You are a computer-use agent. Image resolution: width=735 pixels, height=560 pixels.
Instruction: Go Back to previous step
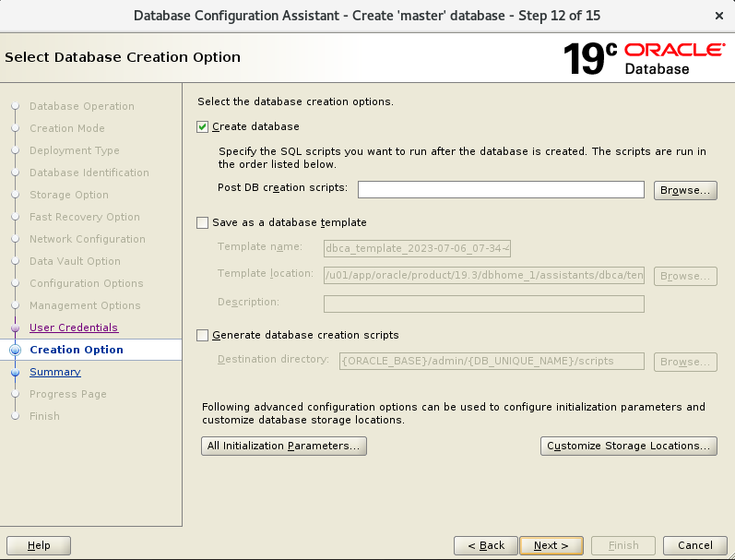coord(486,545)
